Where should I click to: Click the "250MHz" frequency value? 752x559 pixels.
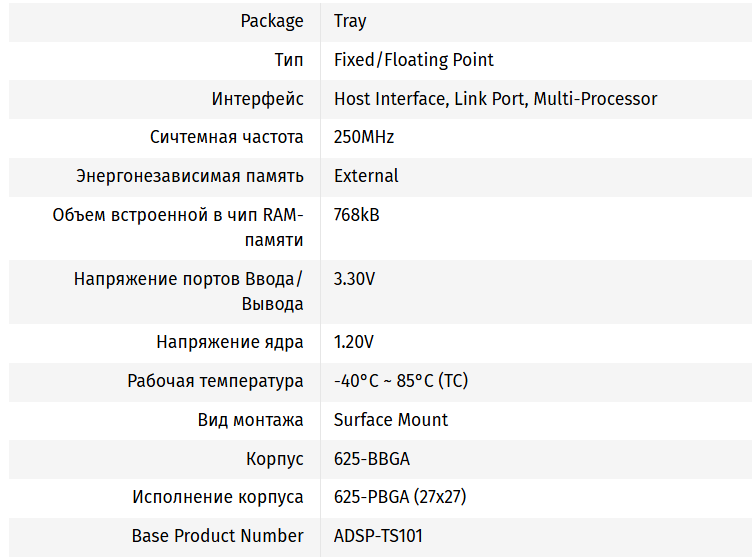(x=364, y=137)
